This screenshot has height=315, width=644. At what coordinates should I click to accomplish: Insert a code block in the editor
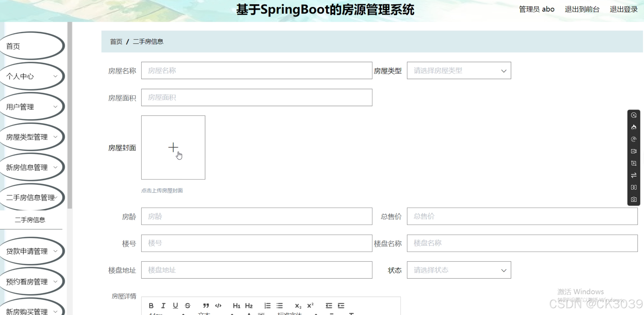[x=218, y=305]
